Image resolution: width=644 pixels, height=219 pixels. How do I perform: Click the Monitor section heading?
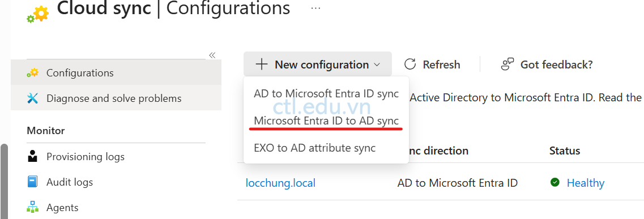[45, 131]
